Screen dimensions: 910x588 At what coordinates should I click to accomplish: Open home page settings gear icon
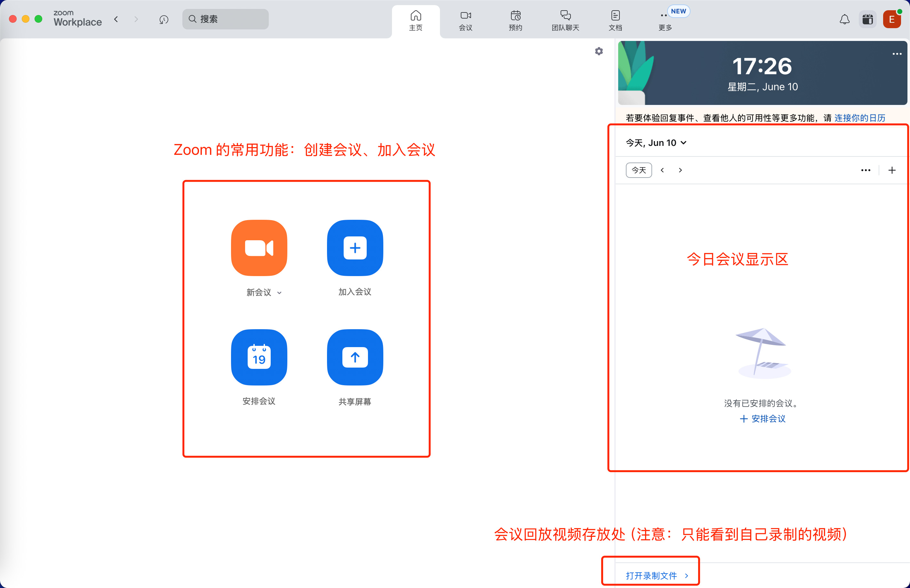[599, 51]
